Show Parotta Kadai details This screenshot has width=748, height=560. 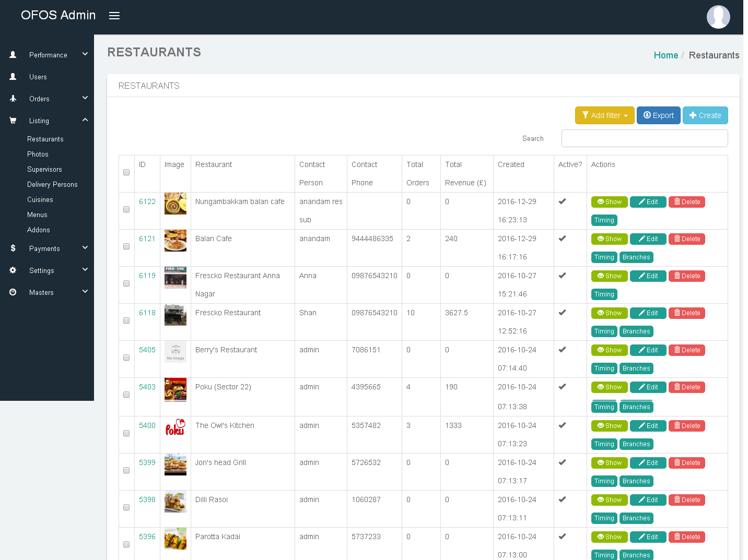610,537
